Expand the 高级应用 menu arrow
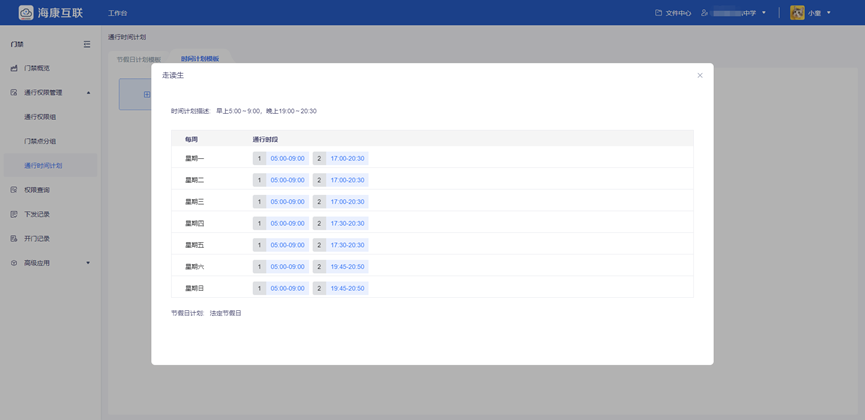 [88, 263]
